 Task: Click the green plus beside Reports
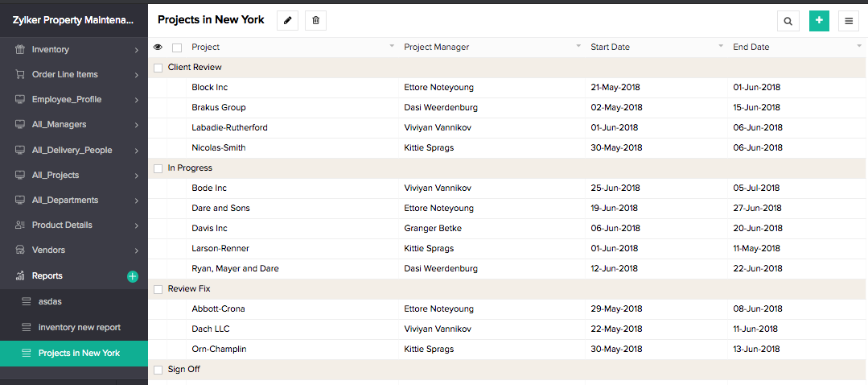pyautogui.click(x=133, y=276)
